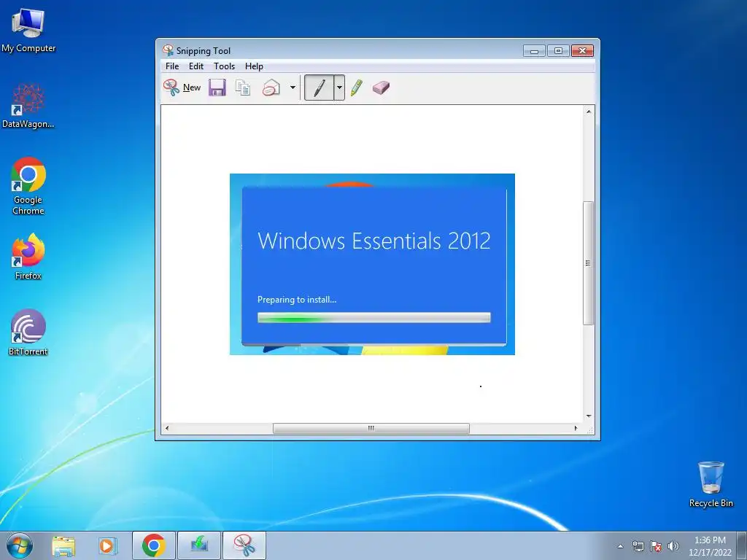The height and width of the screenshot is (560, 747).
Task: Select the DataWagon desktop shortcut
Action: click(x=28, y=106)
